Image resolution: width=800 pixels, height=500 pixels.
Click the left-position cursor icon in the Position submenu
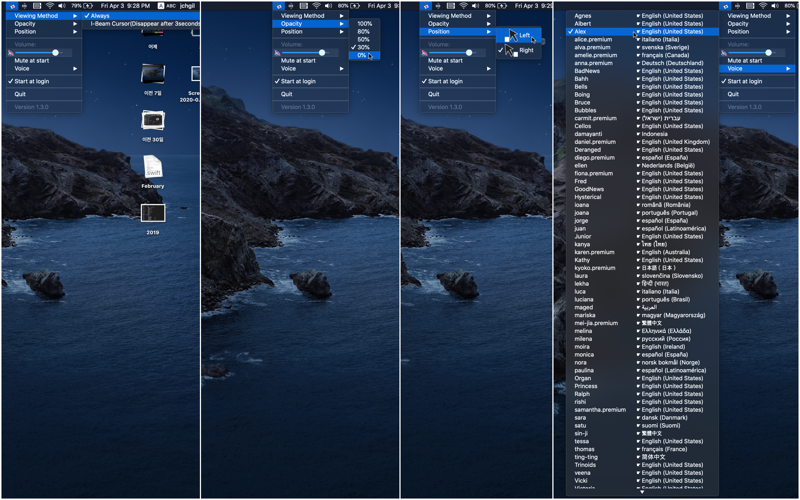click(511, 36)
